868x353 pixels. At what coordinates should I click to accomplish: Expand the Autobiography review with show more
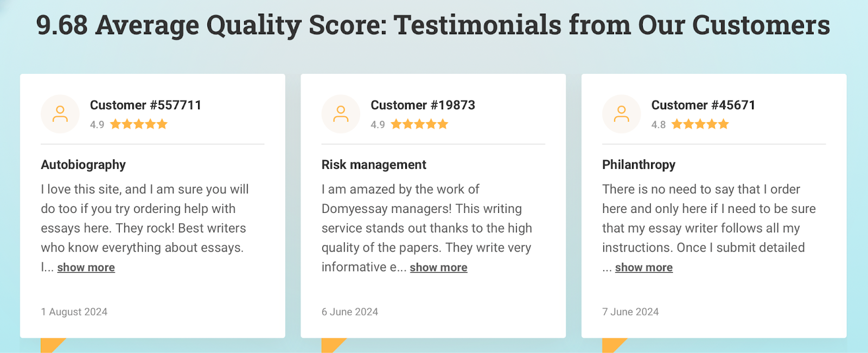[86, 267]
